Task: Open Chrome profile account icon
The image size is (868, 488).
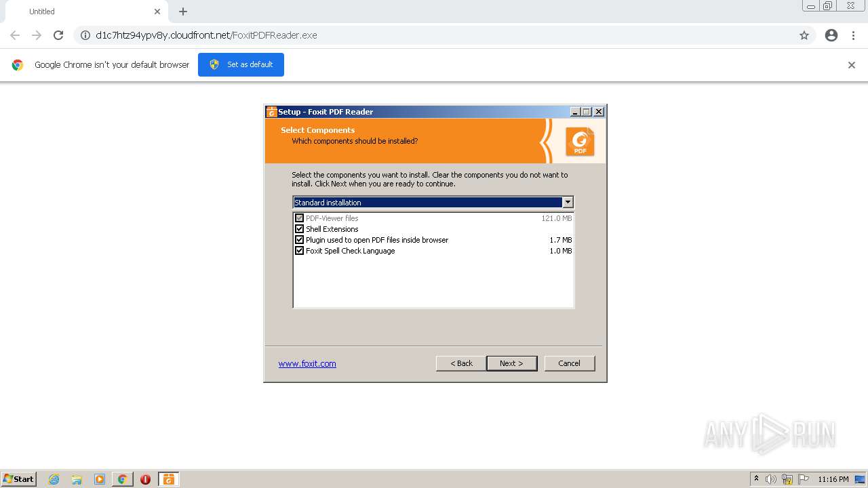Action: (831, 35)
